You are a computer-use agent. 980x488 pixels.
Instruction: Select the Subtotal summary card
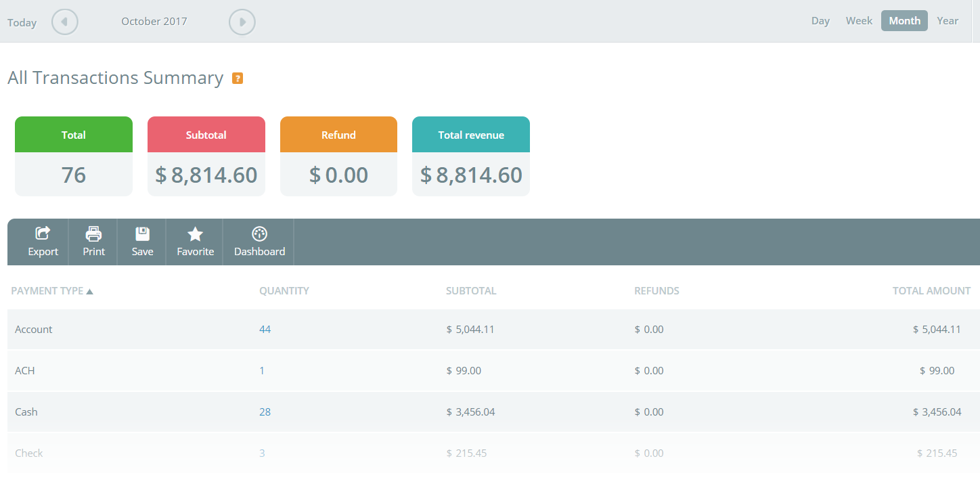pos(206,156)
